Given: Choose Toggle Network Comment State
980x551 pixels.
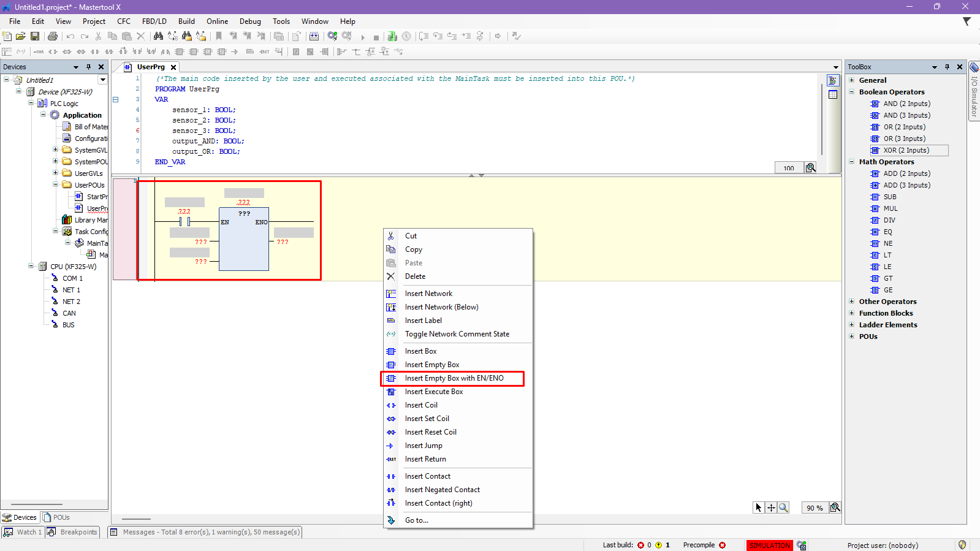Looking at the screenshot, I should (x=457, y=334).
